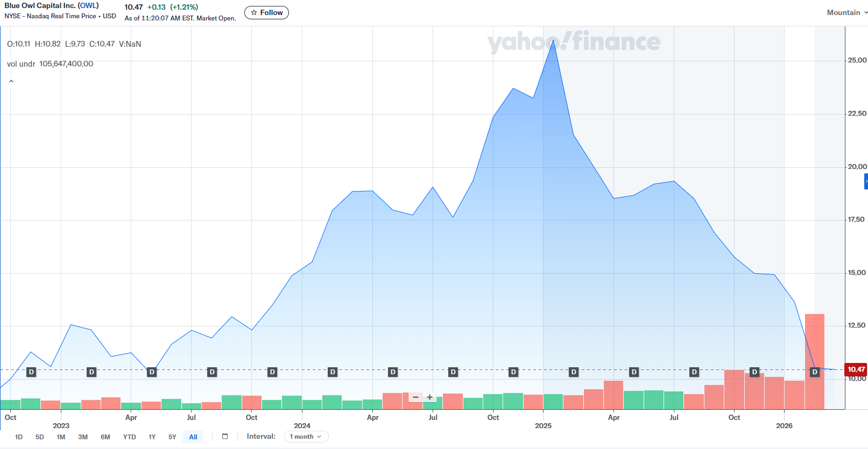Screen dimensions: 868x449
Task: Click the May 2024 dividend D marker
Action: tap(393, 372)
